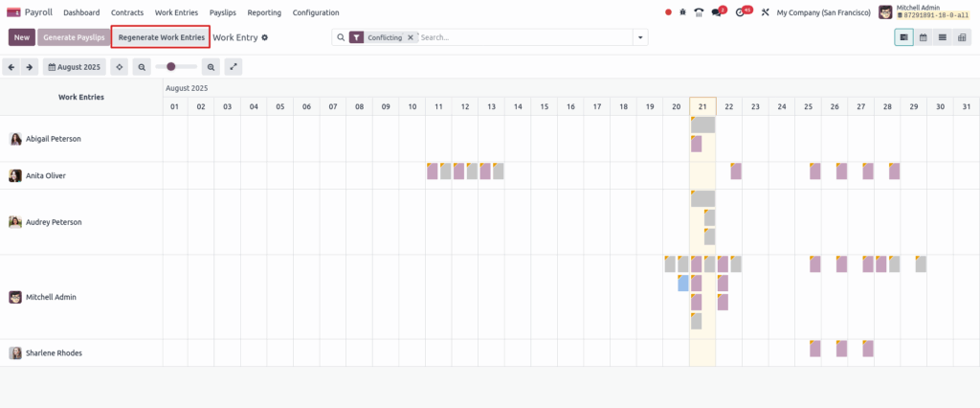The height and width of the screenshot is (408, 980).
Task: Open the Configuration menu
Action: click(x=316, y=12)
